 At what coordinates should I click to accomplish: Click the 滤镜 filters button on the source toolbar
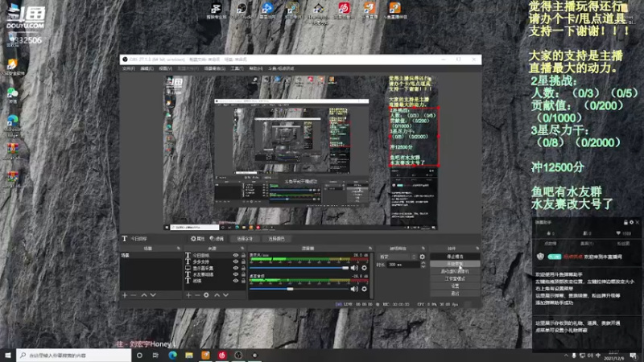coord(217,238)
